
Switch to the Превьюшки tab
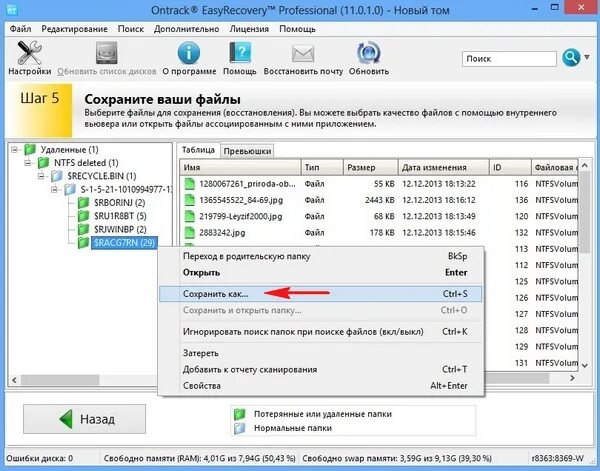coord(247,151)
